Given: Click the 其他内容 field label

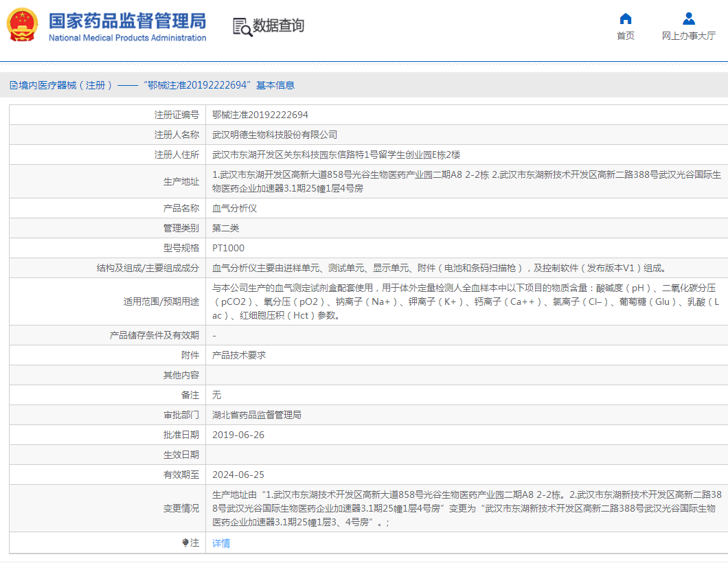Looking at the screenshot, I should [x=181, y=376].
